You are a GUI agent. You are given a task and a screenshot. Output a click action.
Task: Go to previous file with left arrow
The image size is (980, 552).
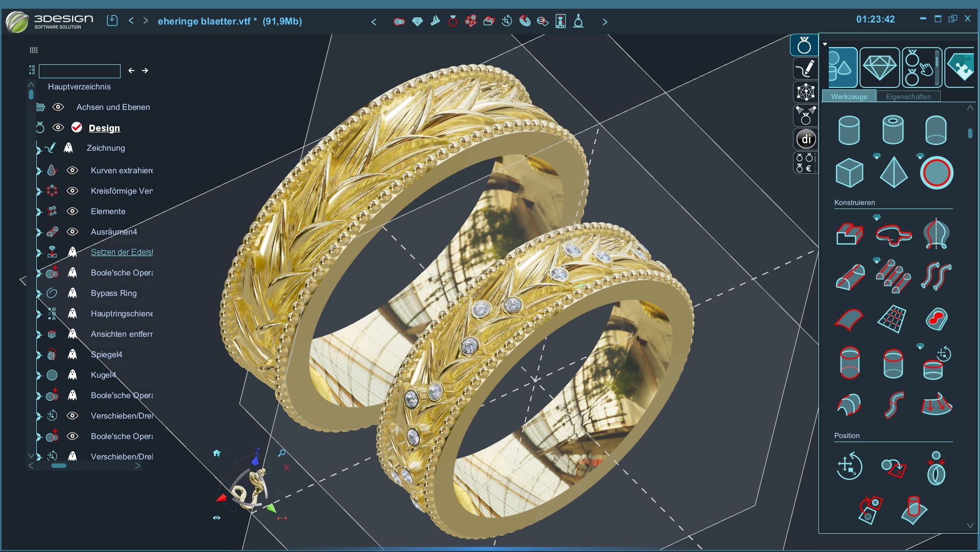tap(131, 20)
